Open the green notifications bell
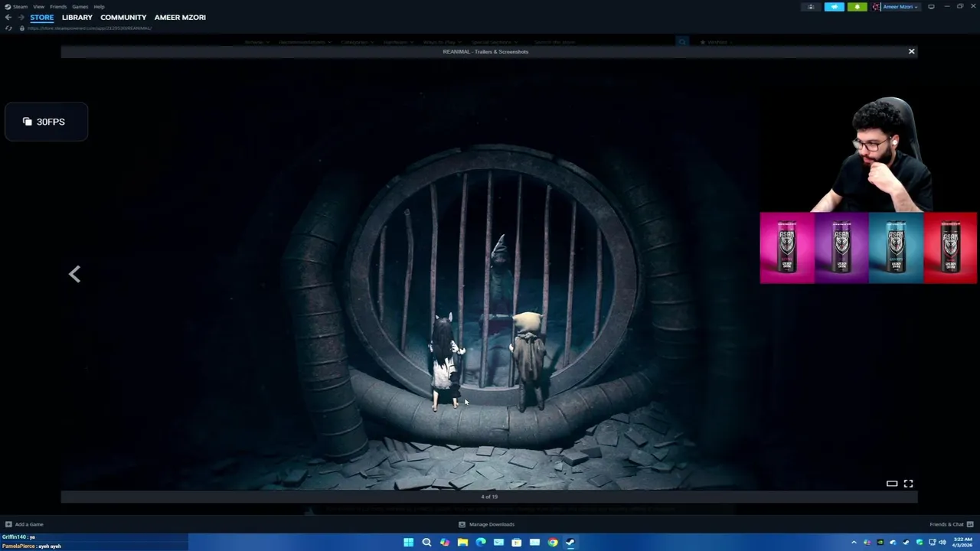Screen dimensions: 980x551 point(857,7)
